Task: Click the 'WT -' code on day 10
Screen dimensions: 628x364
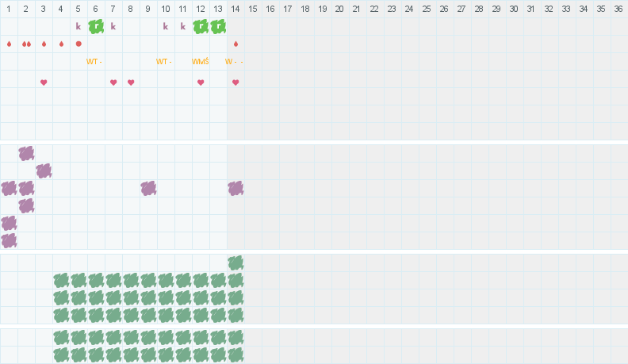Action: (164, 61)
